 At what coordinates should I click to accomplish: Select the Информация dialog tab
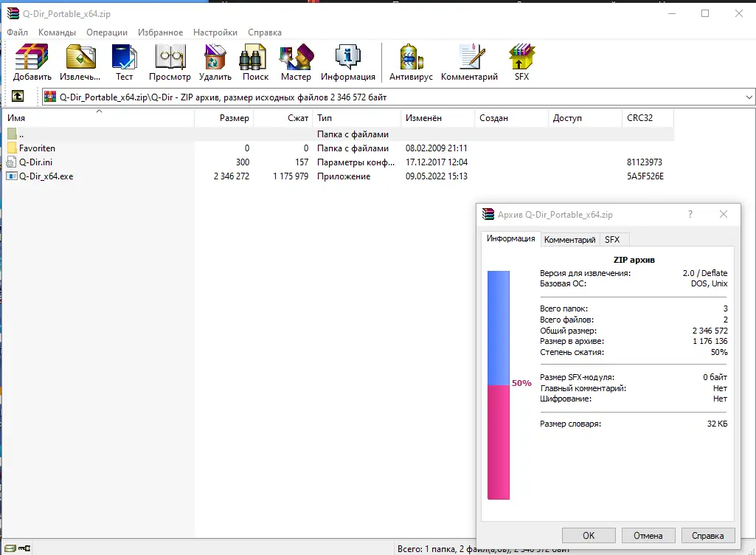coord(510,238)
